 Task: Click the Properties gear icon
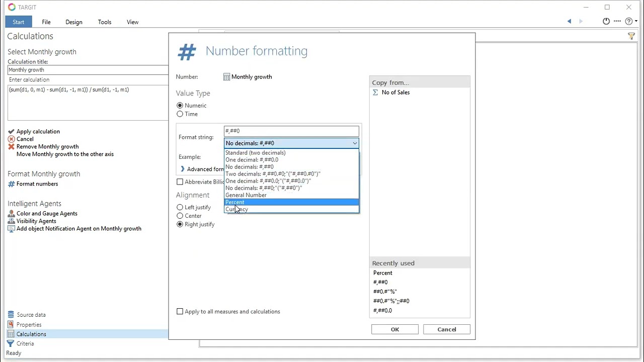pyautogui.click(x=11, y=325)
